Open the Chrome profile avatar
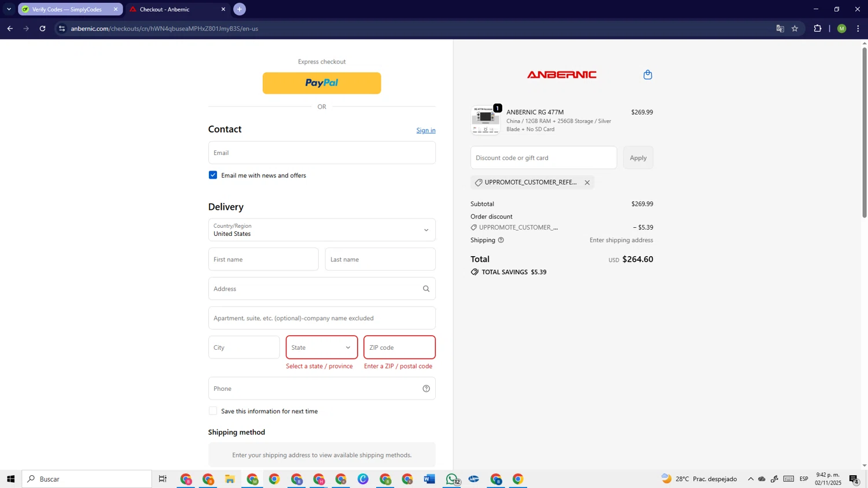Screen dimensions: 868x488 click(x=842, y=28)
